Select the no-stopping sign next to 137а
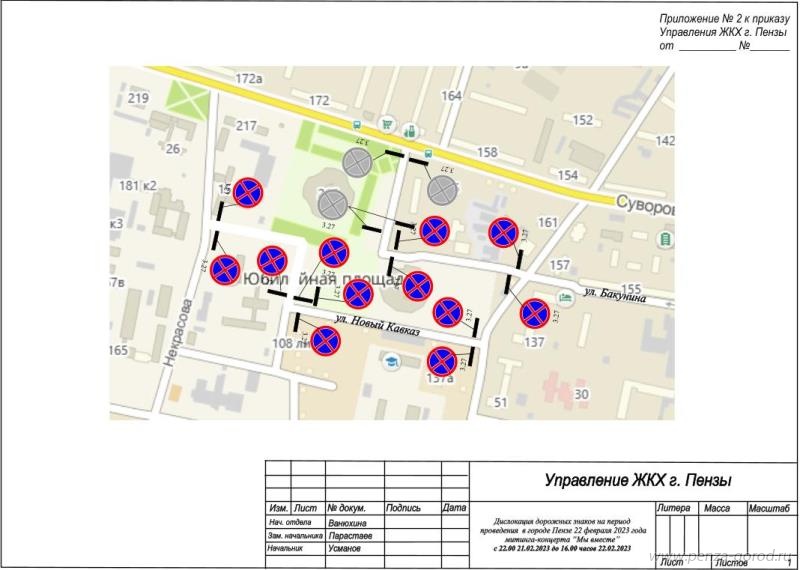 (442, 361)
